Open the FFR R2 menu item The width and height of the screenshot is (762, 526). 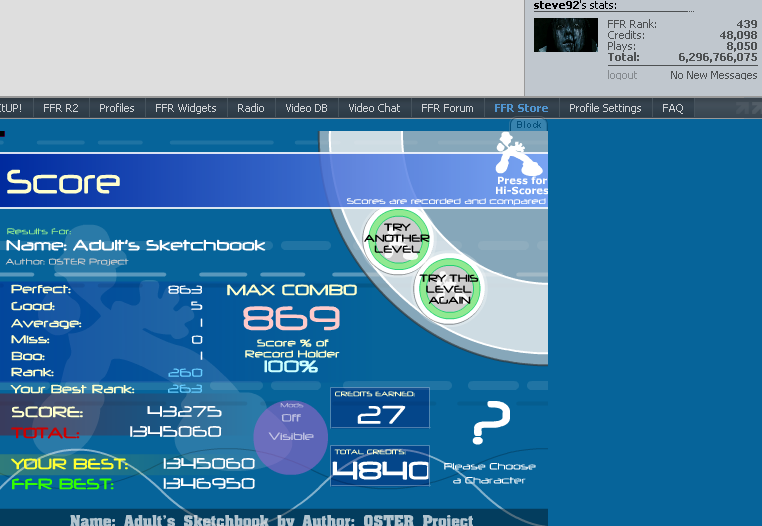pos(60,108)
